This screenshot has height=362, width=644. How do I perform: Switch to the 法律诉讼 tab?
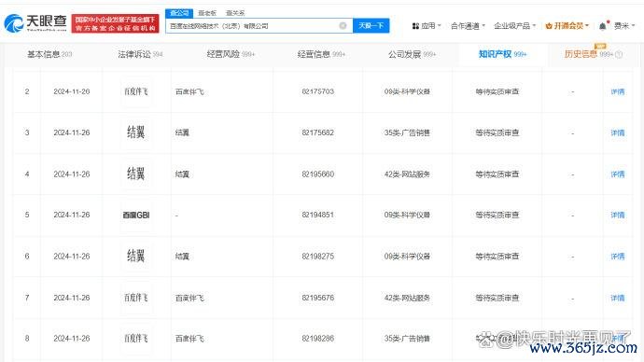tap(140, 54)
